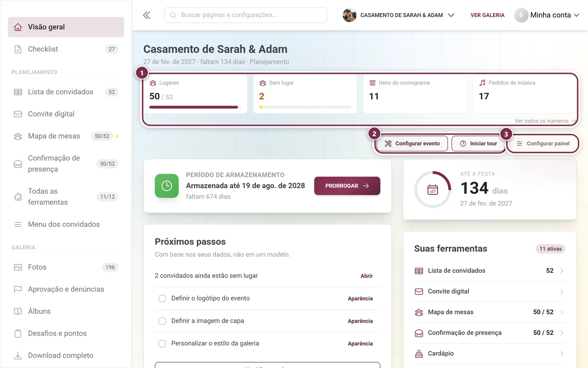This screenshot has width=588, height=368.
Task: Expand the Minha conta menu
Action: click(547, 15)
